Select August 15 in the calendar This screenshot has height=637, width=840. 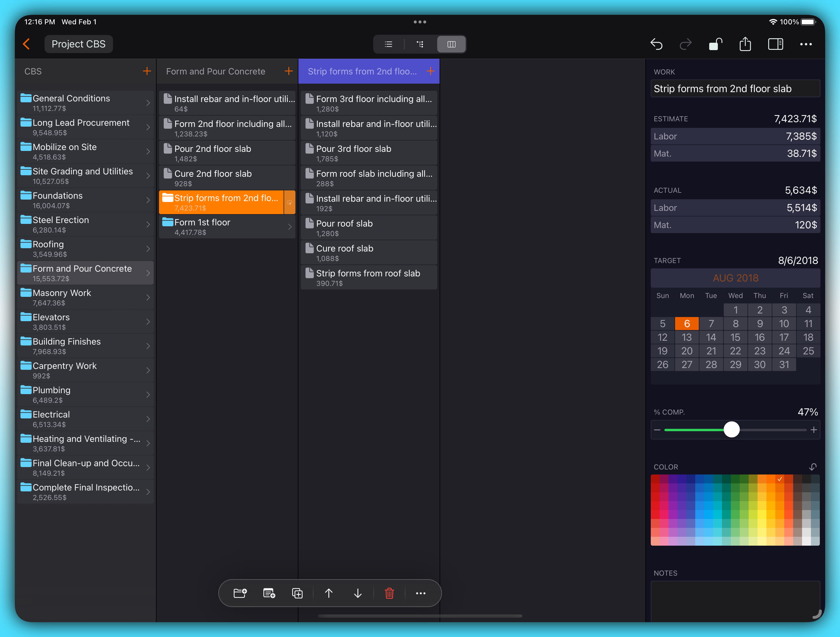pos(735,337)
